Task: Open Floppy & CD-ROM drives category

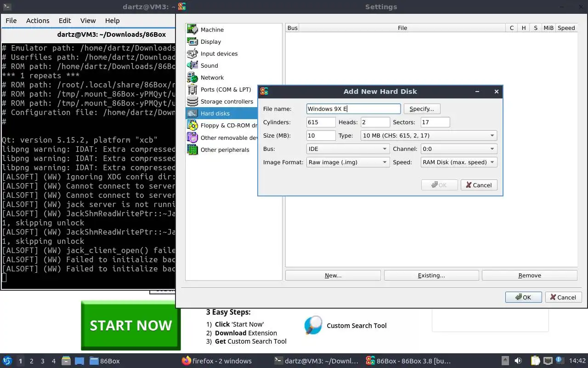Action: click(222, 125)
